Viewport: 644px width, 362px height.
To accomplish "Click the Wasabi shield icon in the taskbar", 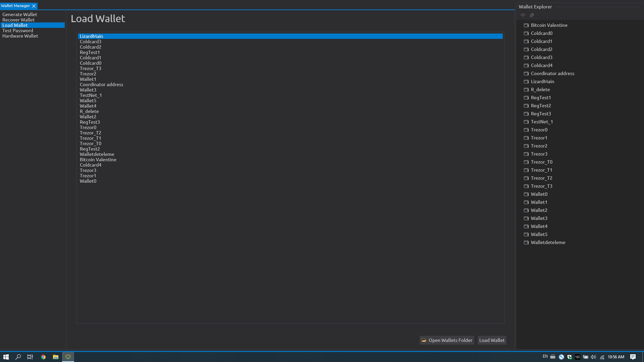I will 68,357.
